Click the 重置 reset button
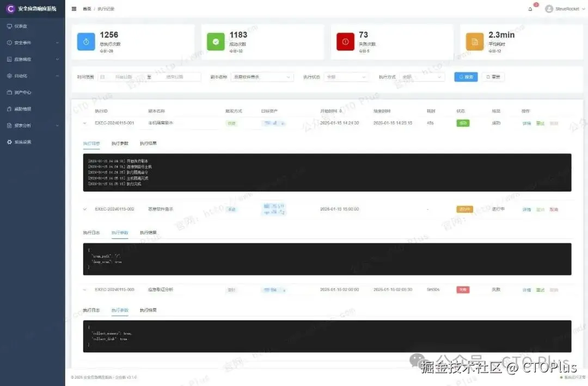Image resolution: width=588 pixels, height=386 pixels. click(493, 77)
